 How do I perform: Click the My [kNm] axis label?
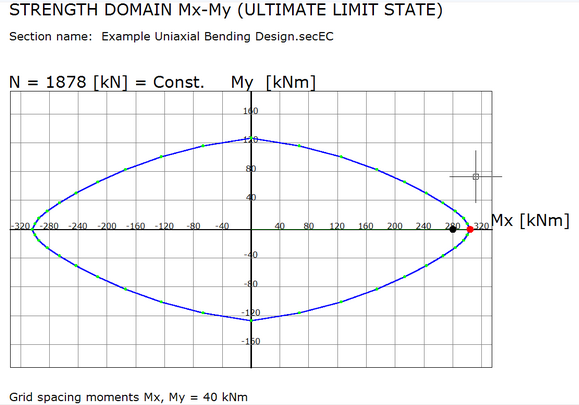tap(273, 82)
